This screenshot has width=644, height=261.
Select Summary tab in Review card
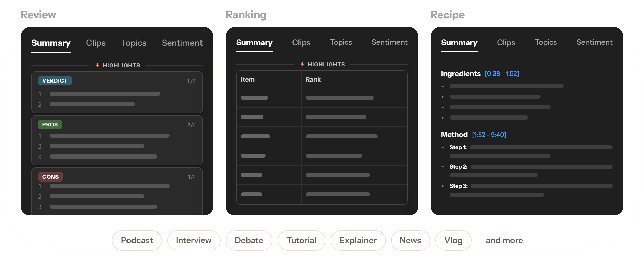click(x=51, y=43)
